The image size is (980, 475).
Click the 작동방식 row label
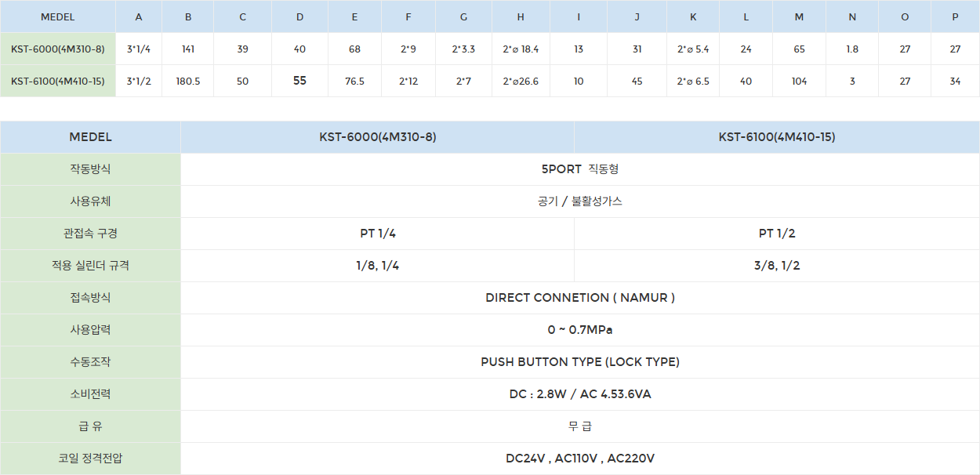pyautogui.click(x=90, y=169)
